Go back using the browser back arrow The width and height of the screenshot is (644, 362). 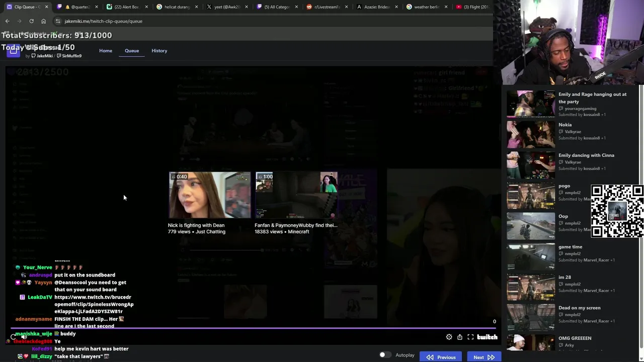pyautogui.click(x=7, y=21)
